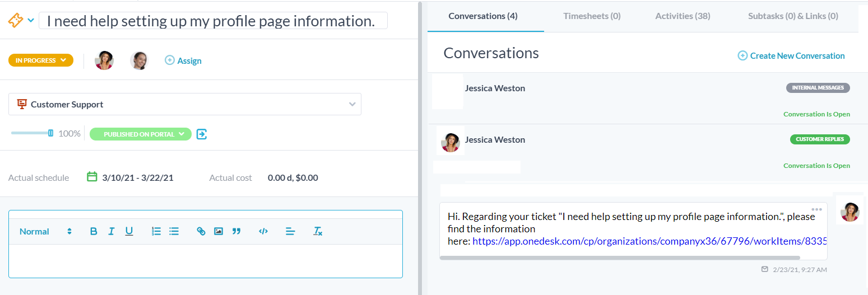Switch to the Timesheets (0) tab
Image resolution: width=868 pixels, height=295 pixels.
(x=592, y=16)
